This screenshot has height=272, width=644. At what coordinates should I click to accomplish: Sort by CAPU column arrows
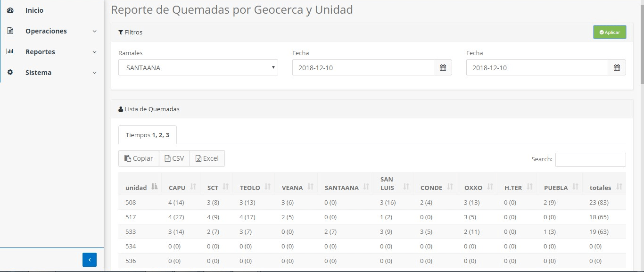[193, 187]
